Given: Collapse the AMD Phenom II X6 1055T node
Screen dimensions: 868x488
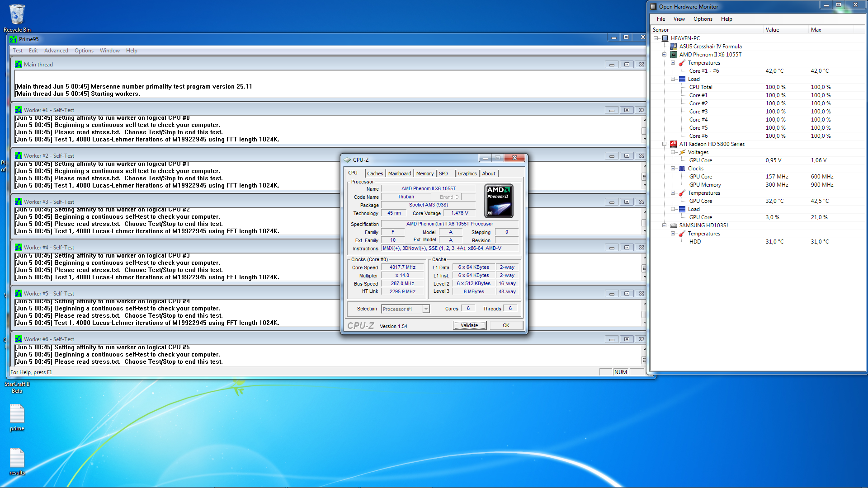Looking at the screenshot, I should pyautogui.click(x=665, y=55).
